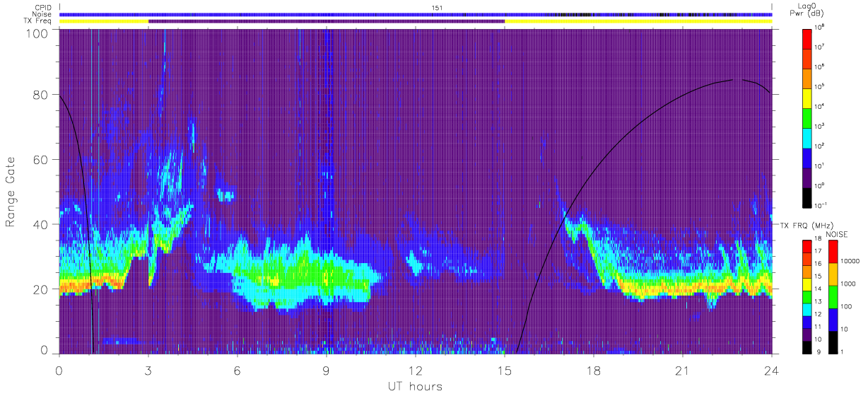Click the first yellow TX Freq segment before hour 3
Viewport: 868px width, 401px height.
coord(104,21)
